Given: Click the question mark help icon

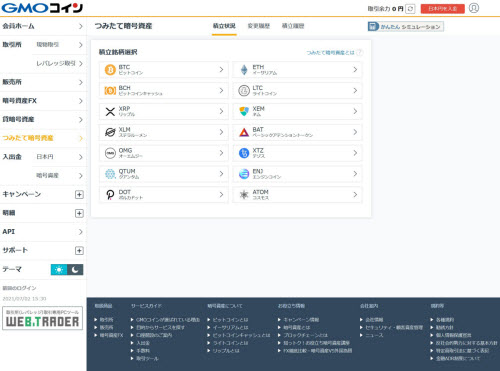Looking at the screenshot, I should pos(359,52).
